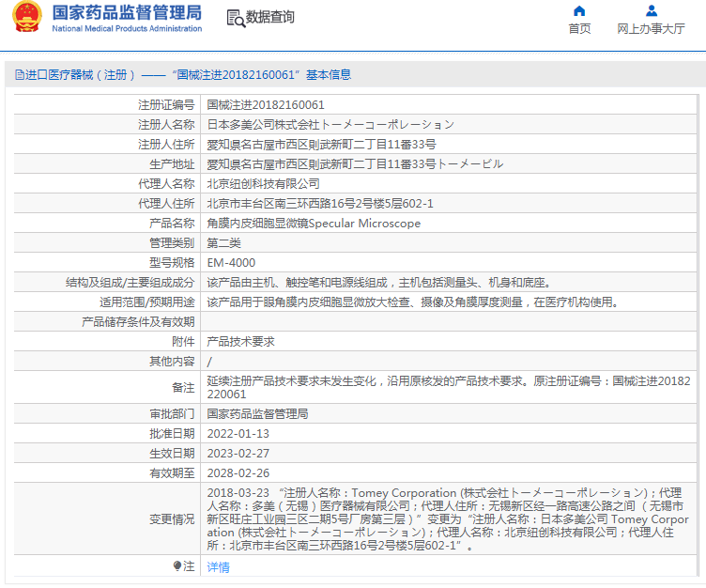
Task: Click the document icon before 进口医疗器械（注册）
Action: pos(18,75)
